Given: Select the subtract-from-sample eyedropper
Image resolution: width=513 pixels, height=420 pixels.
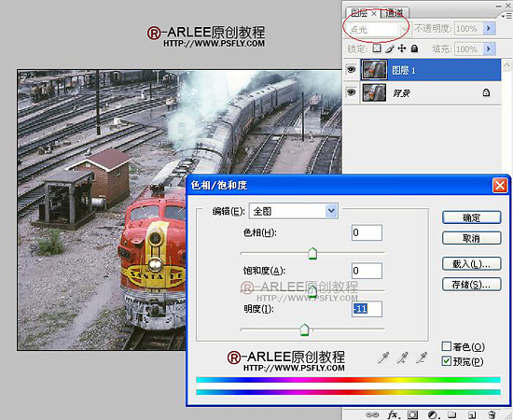Looking at the screenshot, I should [x=422, y=357].
